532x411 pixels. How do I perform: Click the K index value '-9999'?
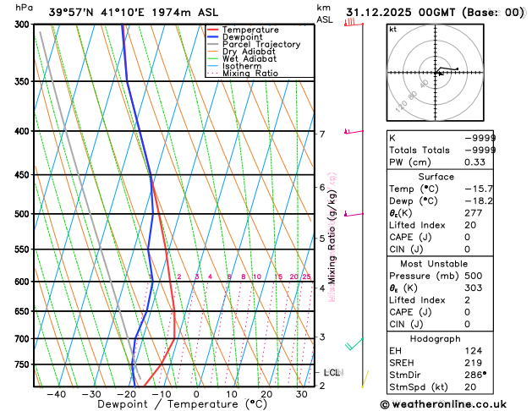tap(480, 138)
